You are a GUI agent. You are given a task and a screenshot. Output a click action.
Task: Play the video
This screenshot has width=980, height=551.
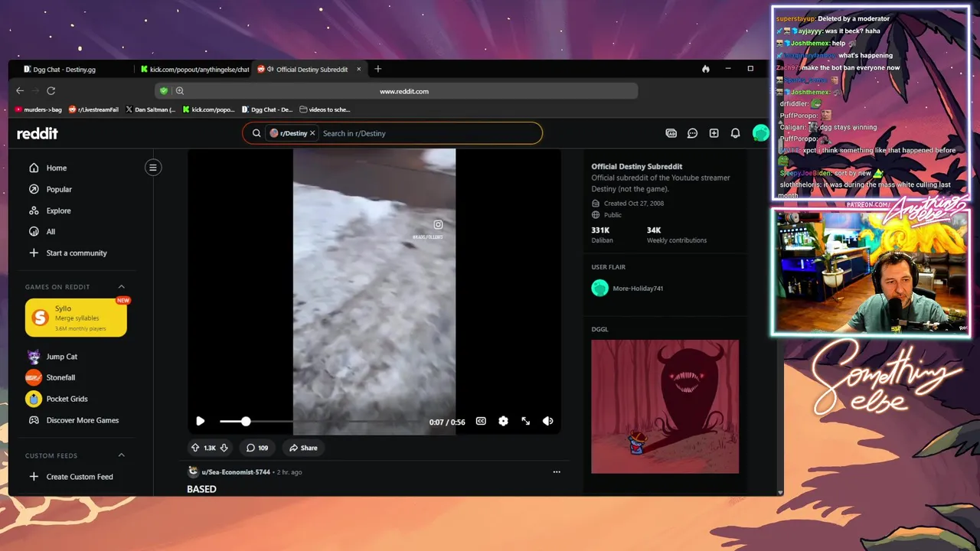pyautogui.click(x=200, y=421)
